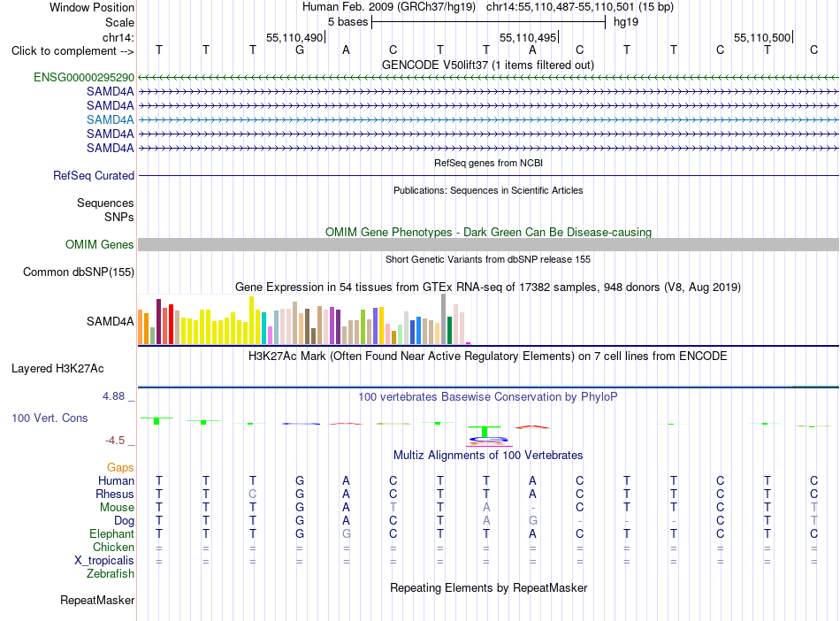Open 'Publications: Sequences in Scientific Articles' title
840x621 pixels.
[x=488, y=190]
